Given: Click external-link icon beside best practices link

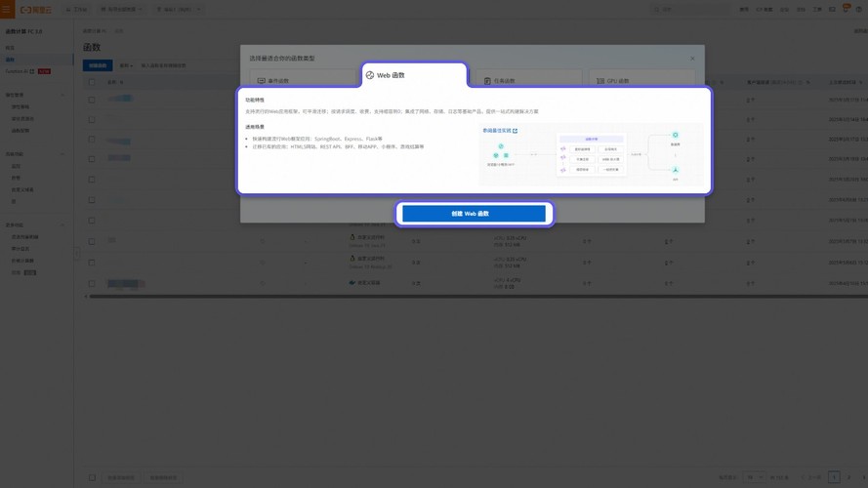Looking at the screenshot, I should pyautogui.click(x=515, y=131).
